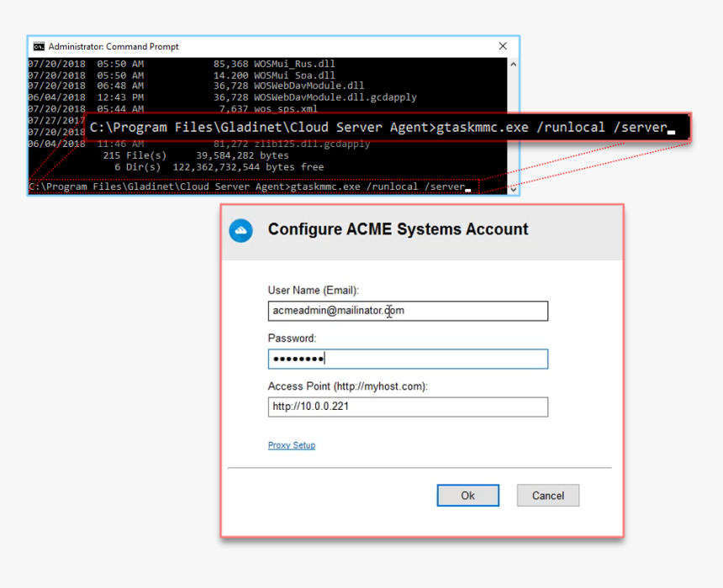The image size is (723, 588).
Task: Click the Command Prompt scrollbar up arrow
Action: [x=513, y=64]
